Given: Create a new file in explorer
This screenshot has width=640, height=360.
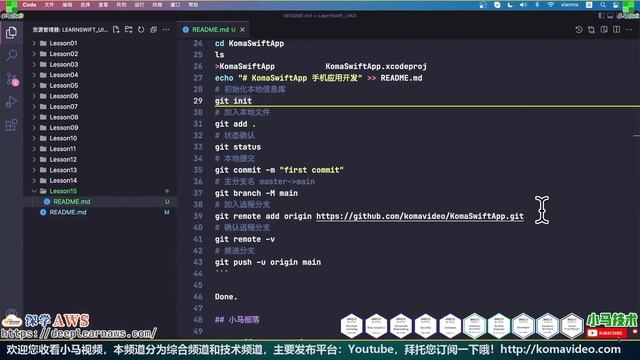Looking at the screenshot, I should tap(116, 29).
